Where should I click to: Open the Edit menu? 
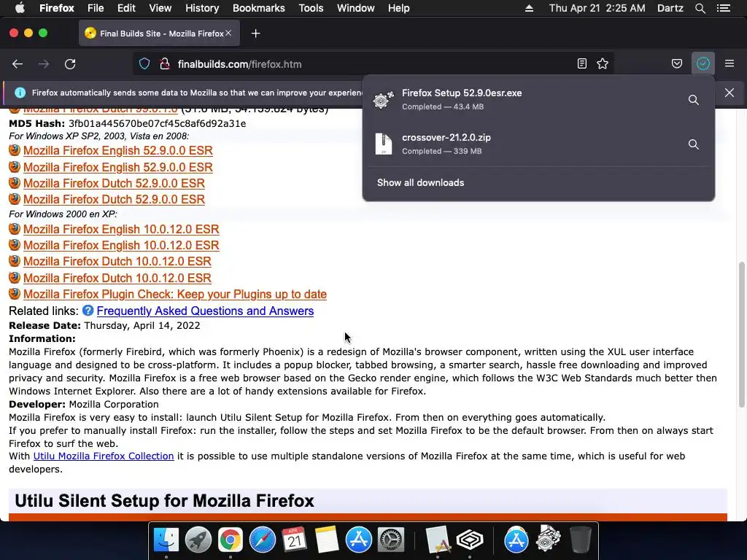click(x=126, y=8)
